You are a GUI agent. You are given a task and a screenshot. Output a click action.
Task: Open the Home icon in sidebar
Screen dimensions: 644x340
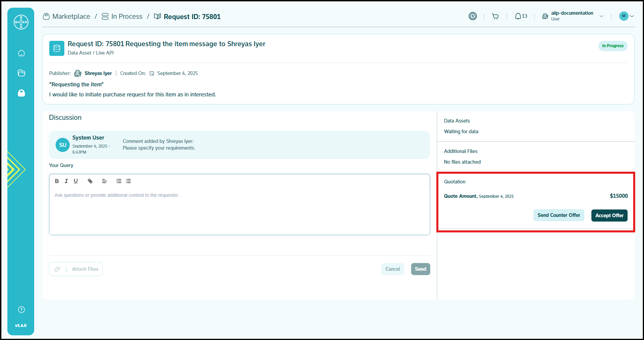[x=21, y=53]
